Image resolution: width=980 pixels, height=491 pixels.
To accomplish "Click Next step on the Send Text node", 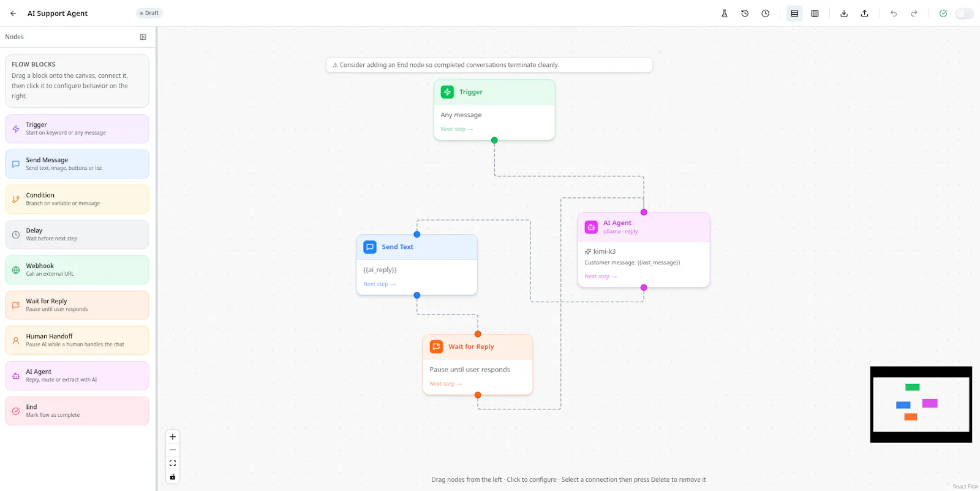I will pos(379,284).
